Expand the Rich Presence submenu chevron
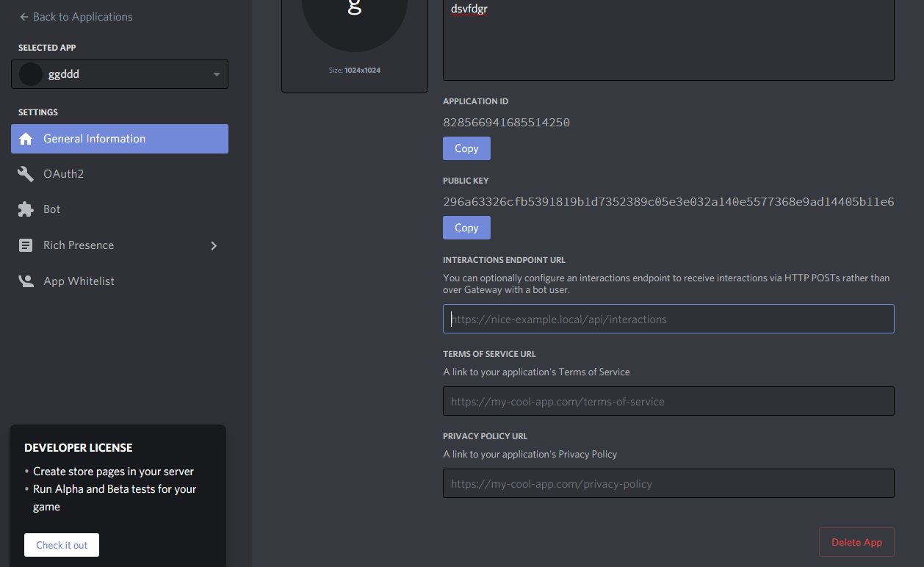 pos(214,245)
